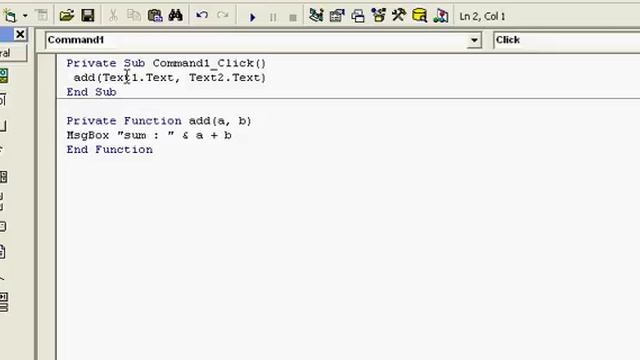Click the 'Ln 2, Col 1' position indicator
Image resolution: width=640 pixels, height=360 pixels.
(x=482, y=16)
